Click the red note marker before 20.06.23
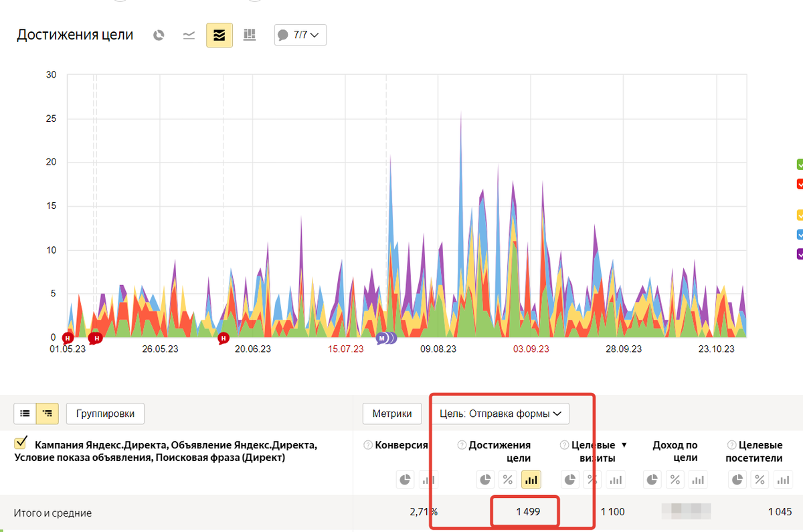The height and width of the screenshot is (532, 803). pos(224,339)
